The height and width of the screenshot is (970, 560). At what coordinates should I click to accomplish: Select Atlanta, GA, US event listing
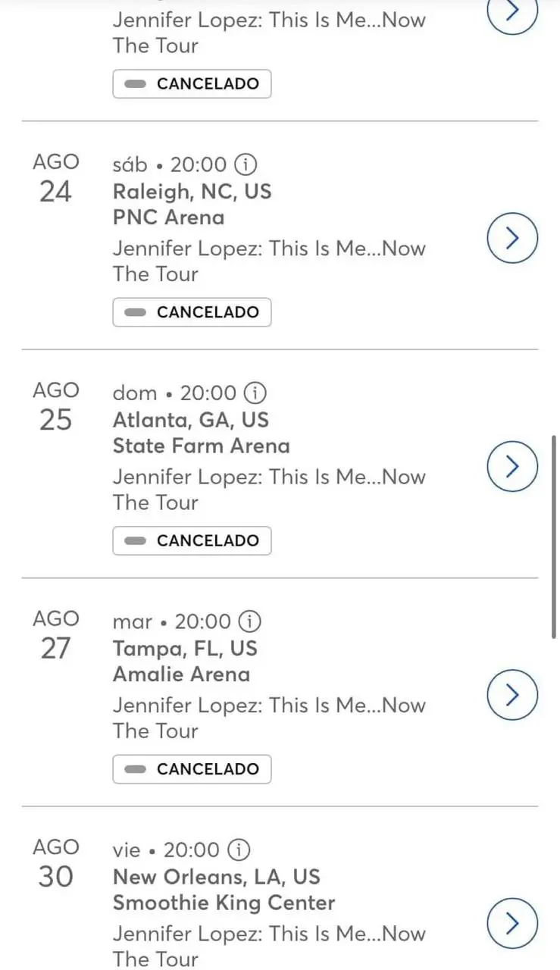(x=190, y=420)
